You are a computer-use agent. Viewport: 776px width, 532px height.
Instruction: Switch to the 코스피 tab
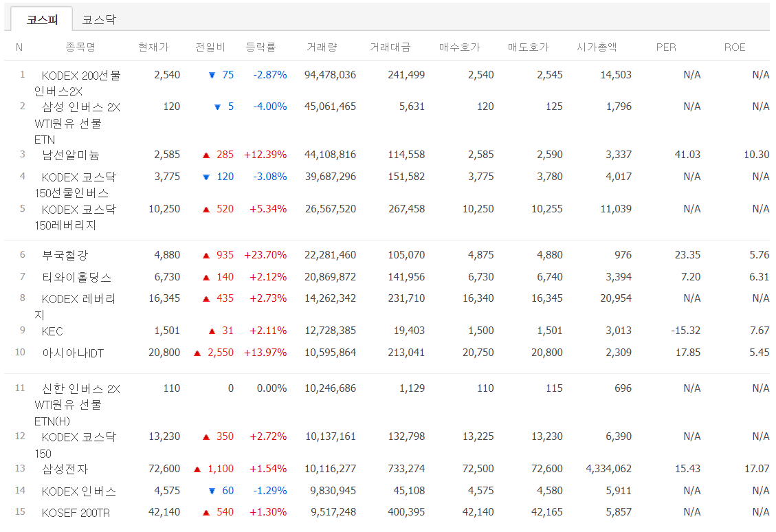tap(42, 19)
